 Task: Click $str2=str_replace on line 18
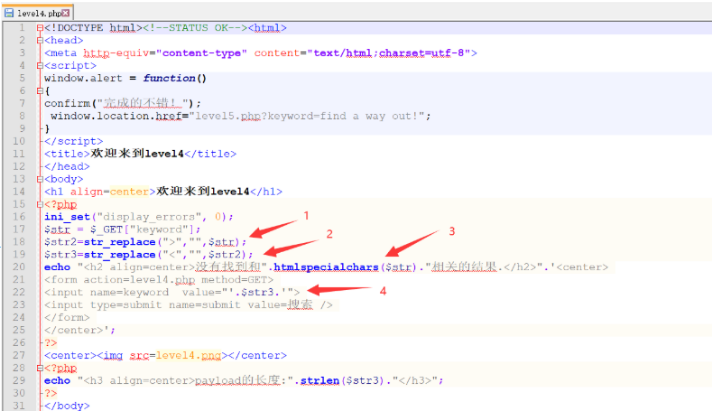(x=100, y=242)
